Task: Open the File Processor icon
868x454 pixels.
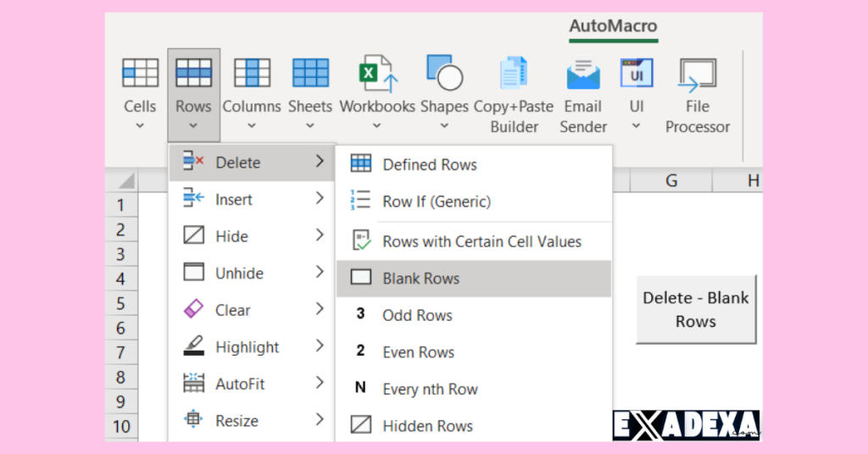Action: click(697, 75)
